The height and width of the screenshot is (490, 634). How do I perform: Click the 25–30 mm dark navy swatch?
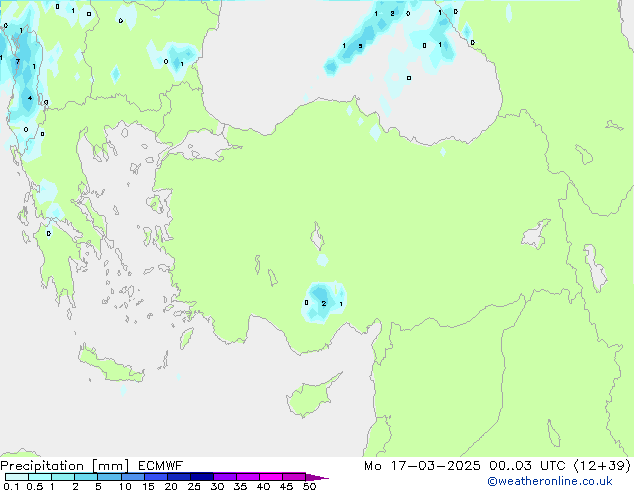point(201,477)
